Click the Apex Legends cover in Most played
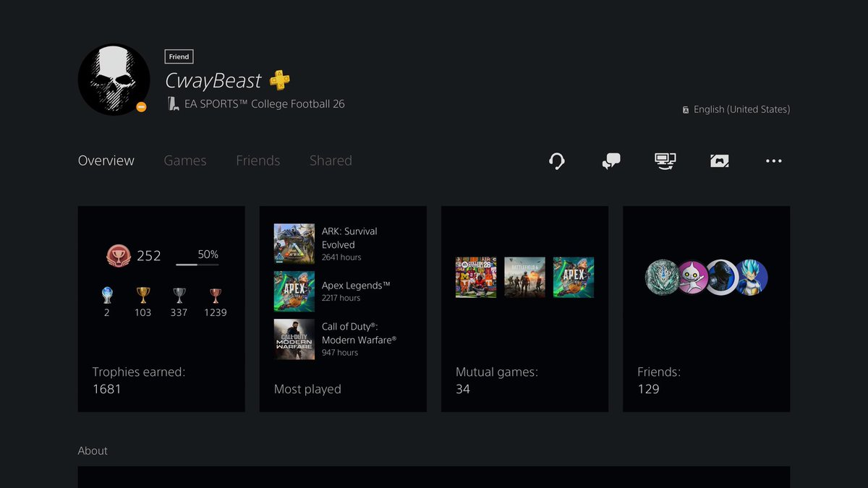The image size is (868, 488). 294,291
